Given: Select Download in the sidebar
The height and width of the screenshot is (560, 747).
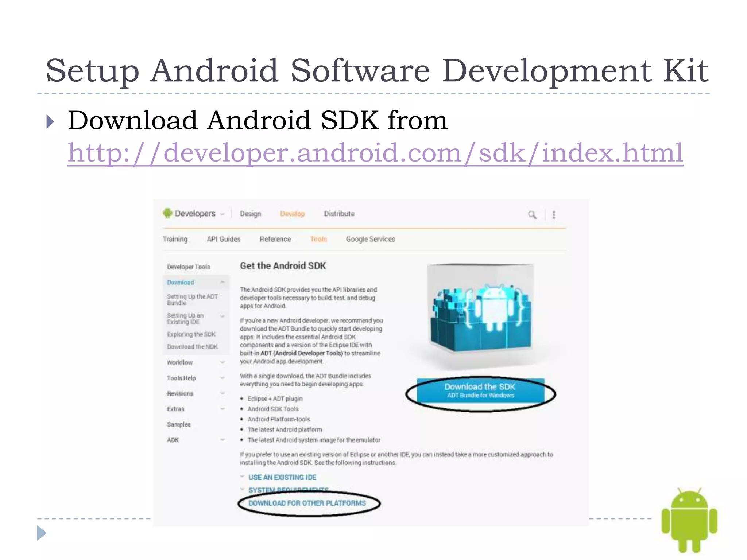Looking at the screenshot, I should [181, 283].
